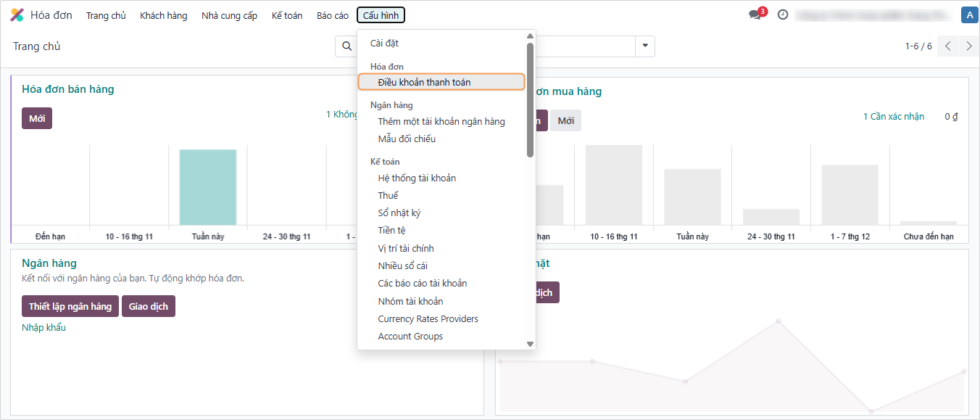Expand the search options dropdown arrow
This screenshot has height=420, width=980.
pyautogui.click(x=644, y=46)
